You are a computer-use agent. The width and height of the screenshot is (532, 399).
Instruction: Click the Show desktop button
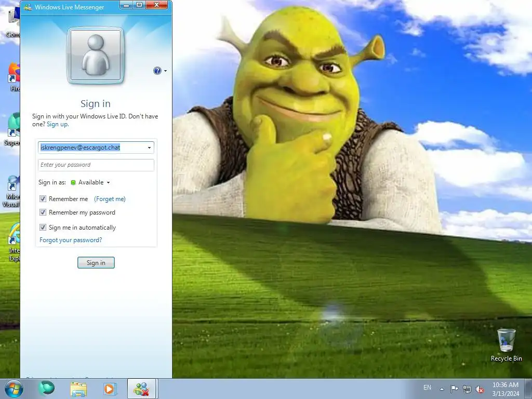pyautogui.click(x=529, y=389)
